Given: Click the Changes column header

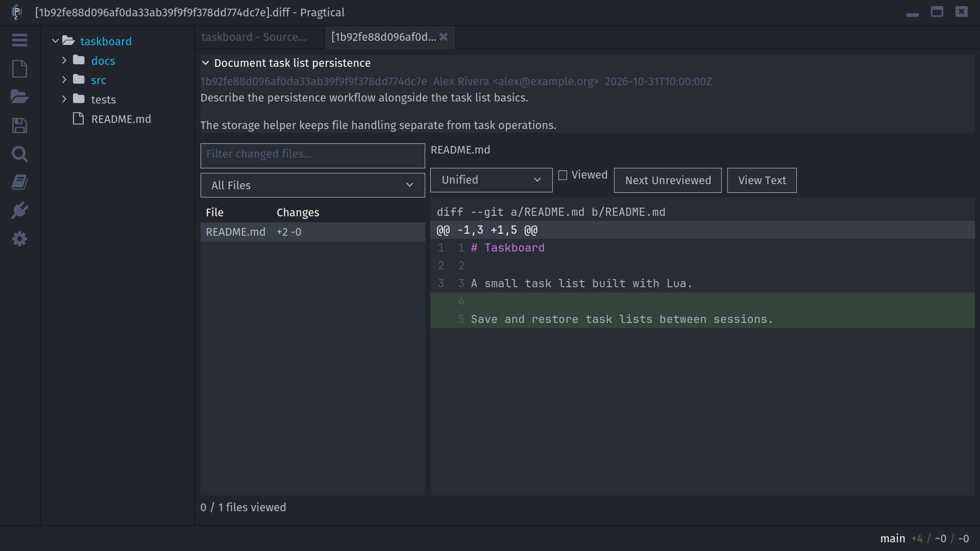Looking at the screenshot, I should coord(298,212).
